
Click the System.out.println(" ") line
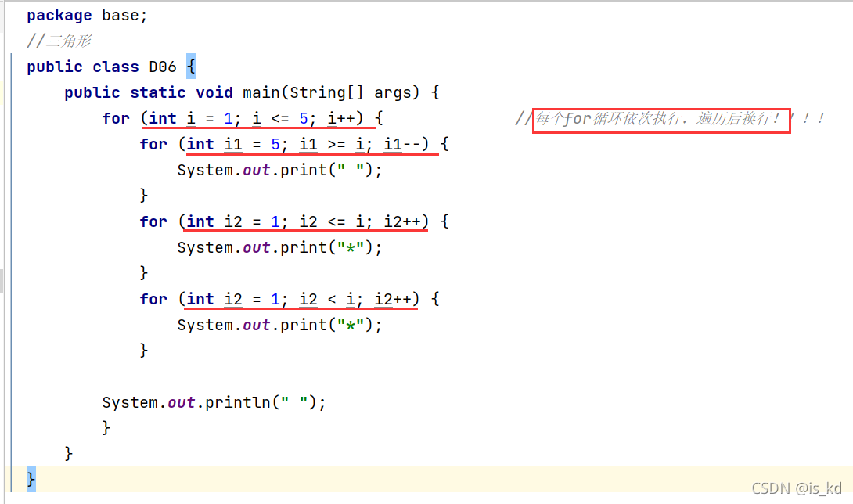214,402
